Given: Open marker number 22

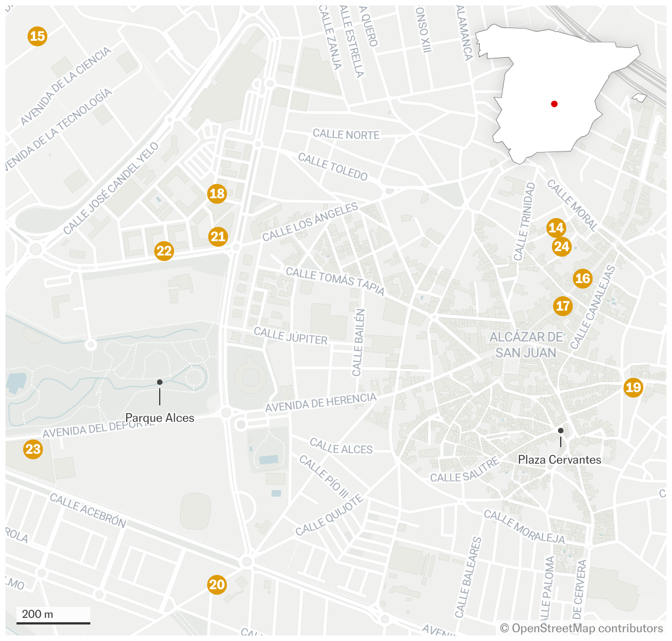Looking at the screenshot, I should tap(164, 251).
